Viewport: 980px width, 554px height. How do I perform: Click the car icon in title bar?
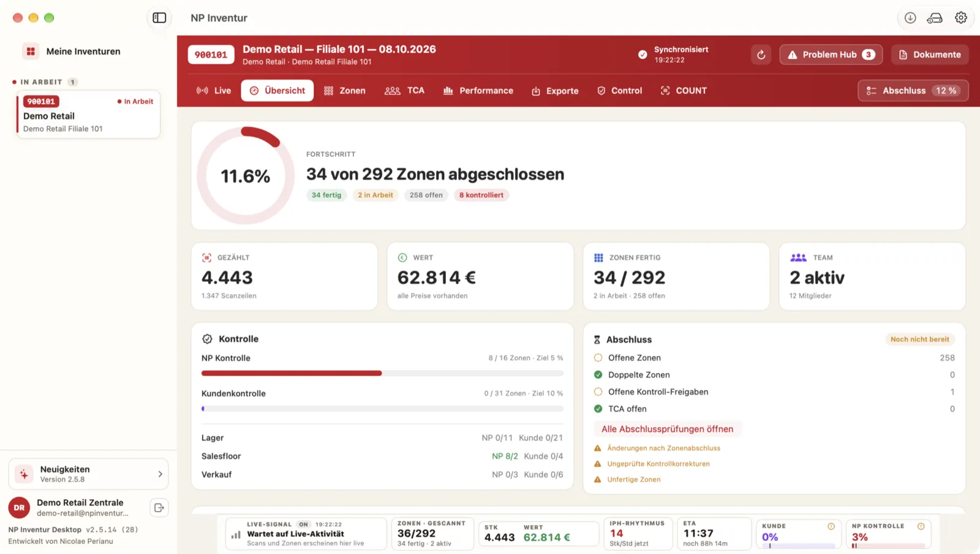click(935, 18)
